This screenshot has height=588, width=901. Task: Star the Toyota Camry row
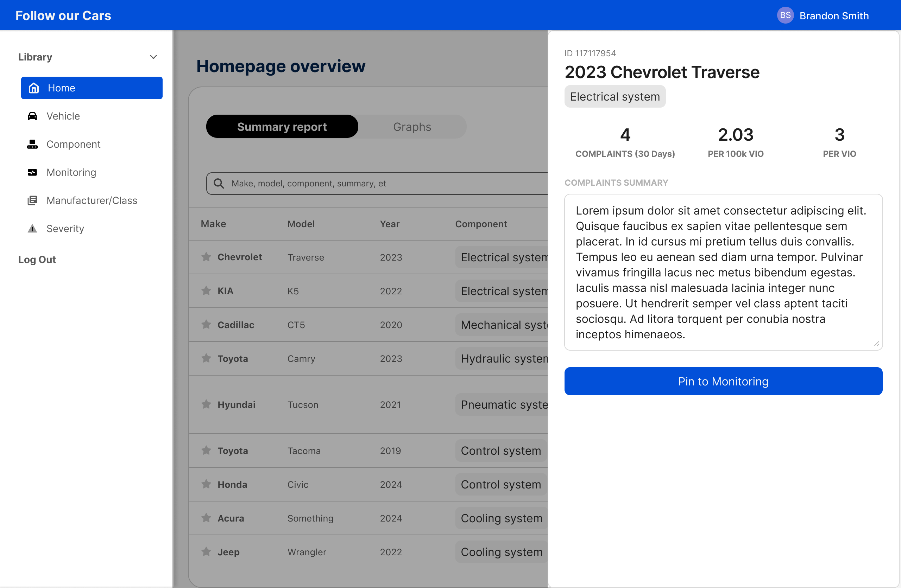(206, 358)
